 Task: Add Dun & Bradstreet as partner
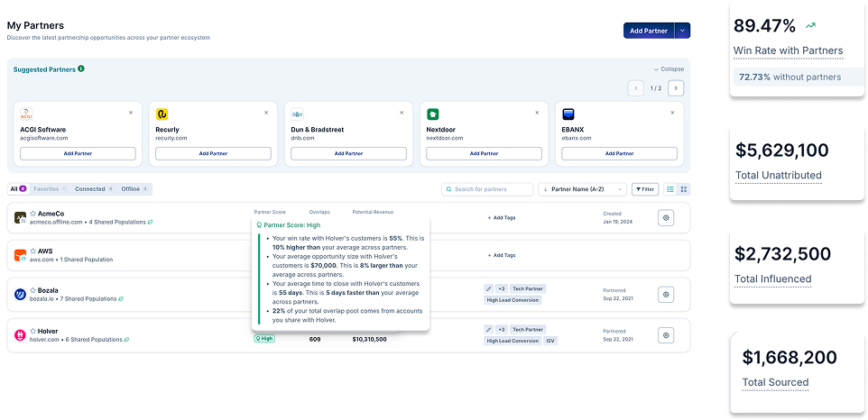click(349, 153)
